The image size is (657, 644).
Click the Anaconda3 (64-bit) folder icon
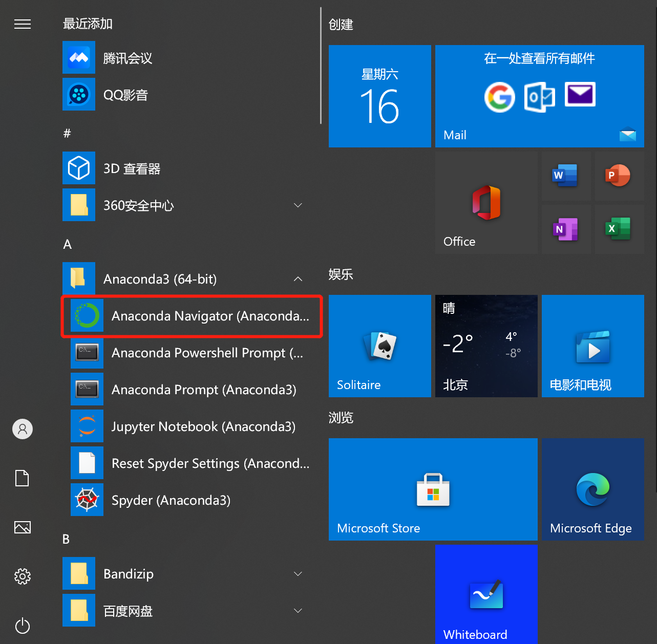[x=79, y=278]
